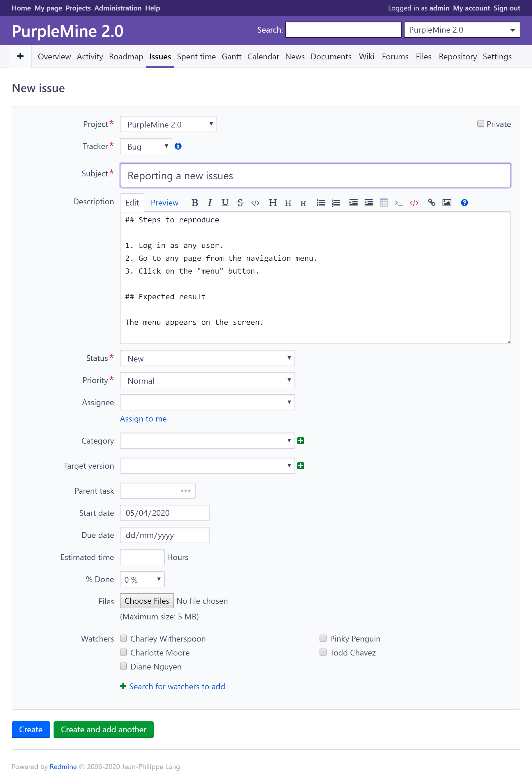Click into the Due date field
This screenshot has width=532, height=783.
[x=164, y=535]
